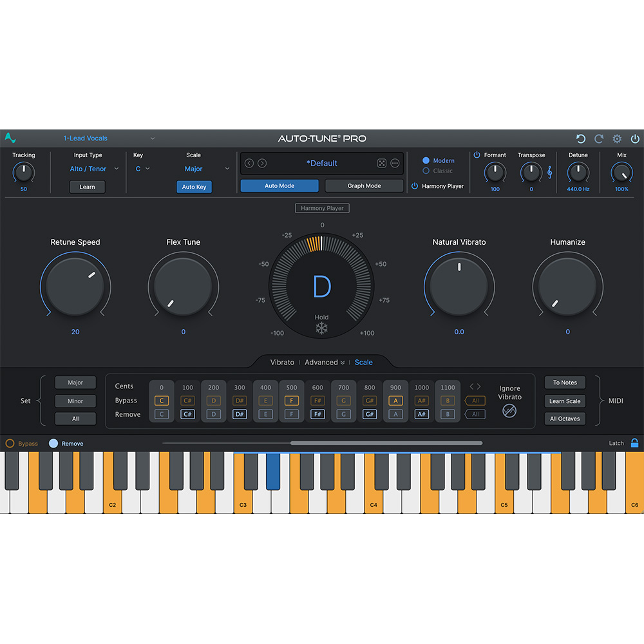
Task: Toggle the Harmony Player power icon
Action: click(x=415, y=186)
